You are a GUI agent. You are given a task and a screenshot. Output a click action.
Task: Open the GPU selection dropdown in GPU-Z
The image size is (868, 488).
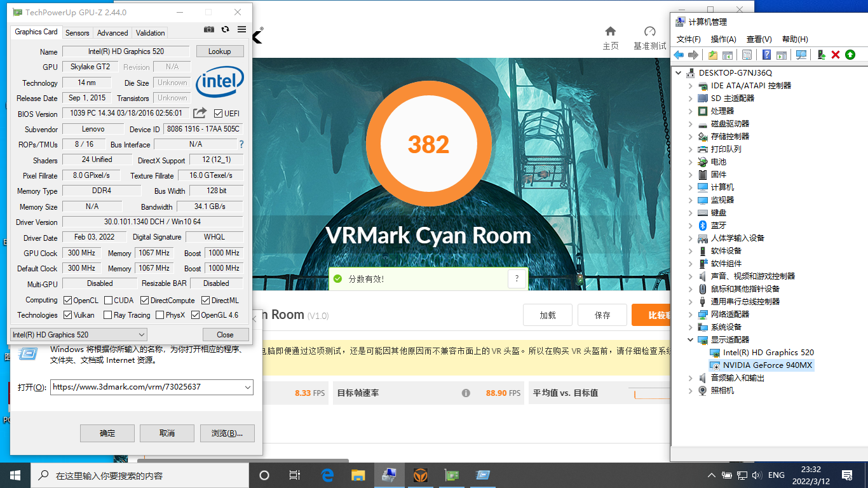[x=79, y=334]
